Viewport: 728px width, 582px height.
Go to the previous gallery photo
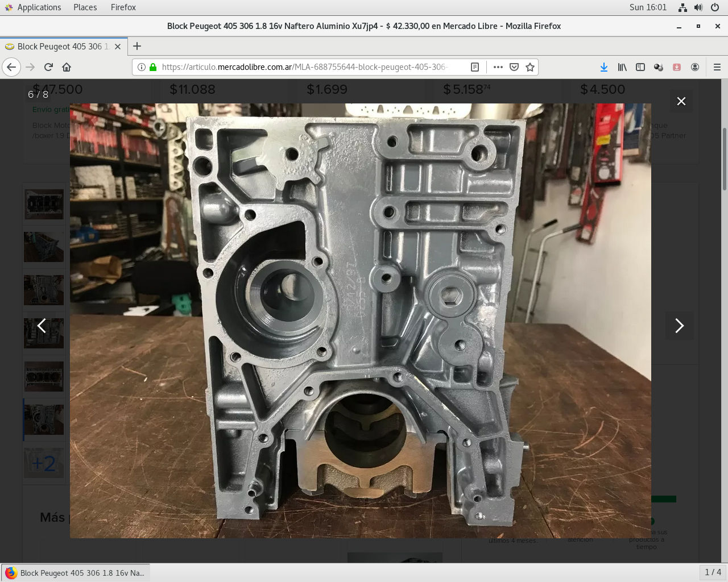click(42, 326)
